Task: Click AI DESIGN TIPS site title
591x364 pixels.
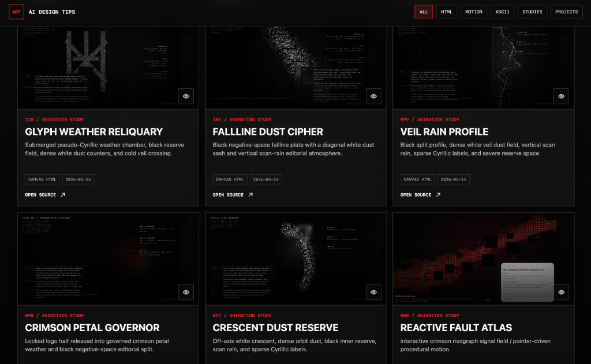Action: coord(52,12)
